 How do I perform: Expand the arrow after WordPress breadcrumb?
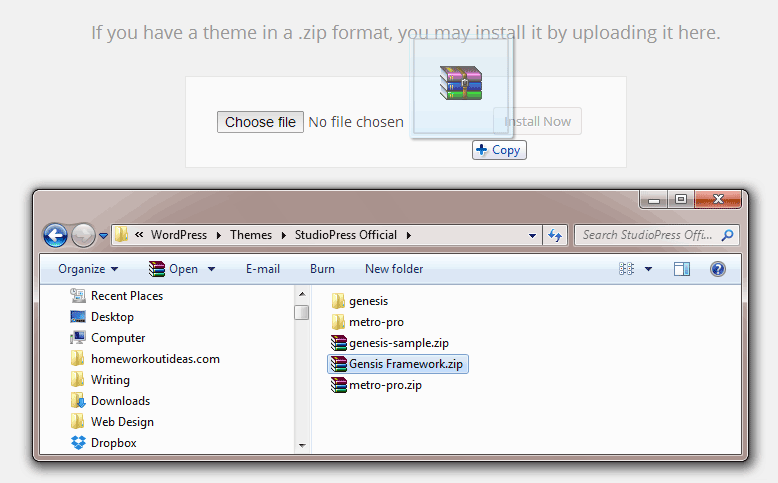[218, 235]
